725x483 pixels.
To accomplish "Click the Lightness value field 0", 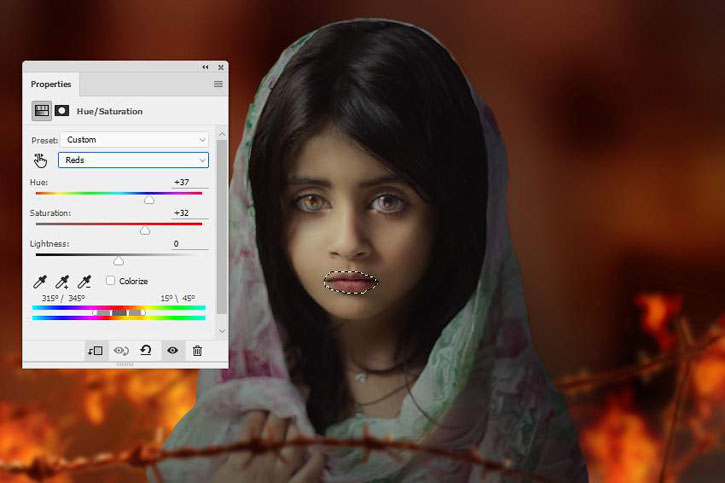I will [x=190, y=244].
